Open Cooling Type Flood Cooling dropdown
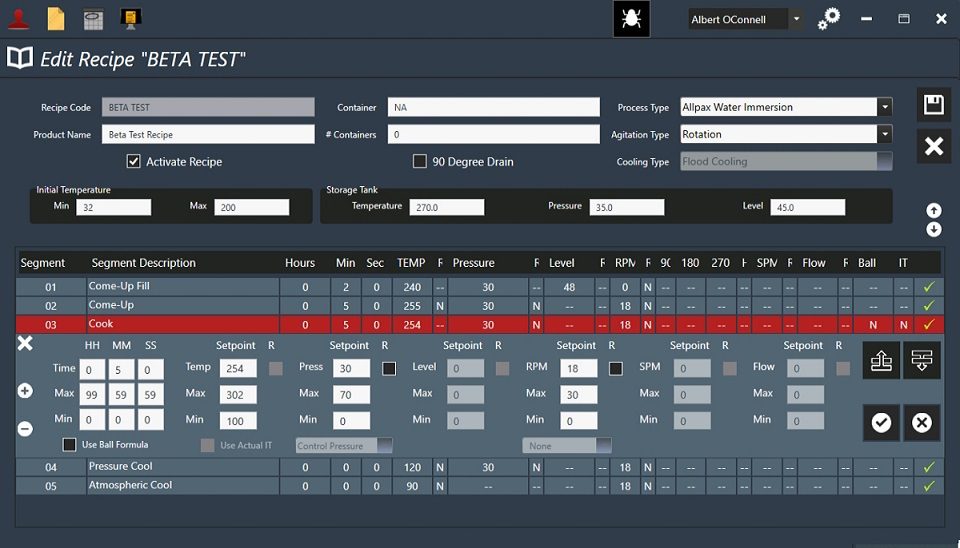 tap(885, 162)
